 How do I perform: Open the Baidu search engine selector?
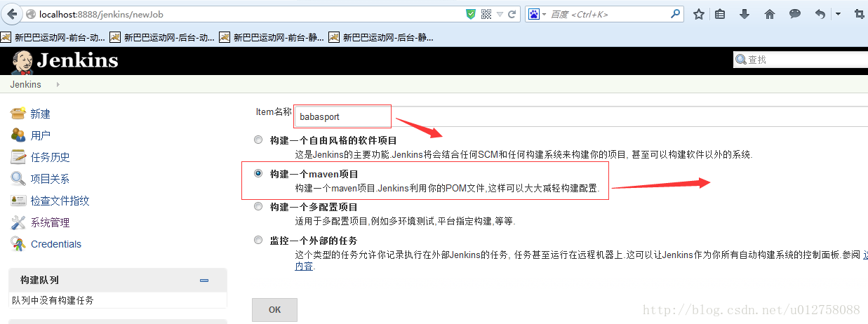[x=538, y=14]
